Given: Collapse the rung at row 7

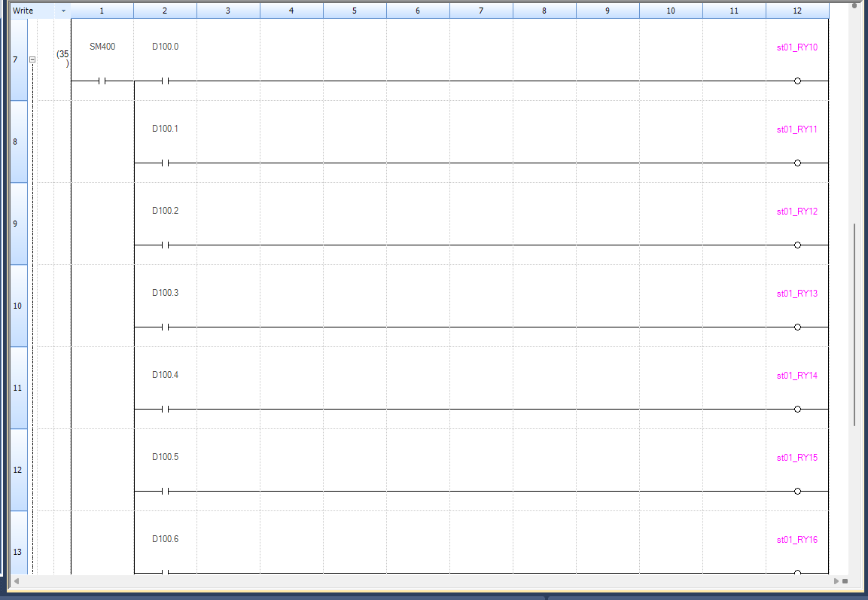Looking at the screenshot, I should (32, 59).
